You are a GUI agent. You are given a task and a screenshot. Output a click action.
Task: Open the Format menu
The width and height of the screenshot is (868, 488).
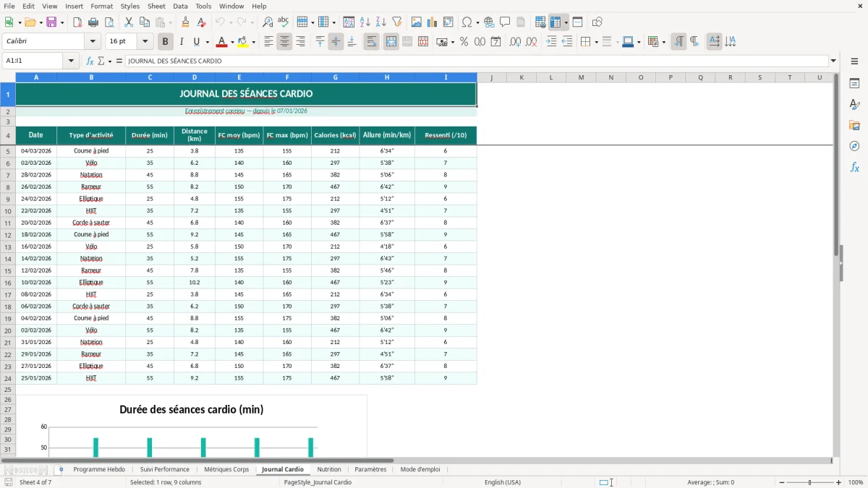101,6
